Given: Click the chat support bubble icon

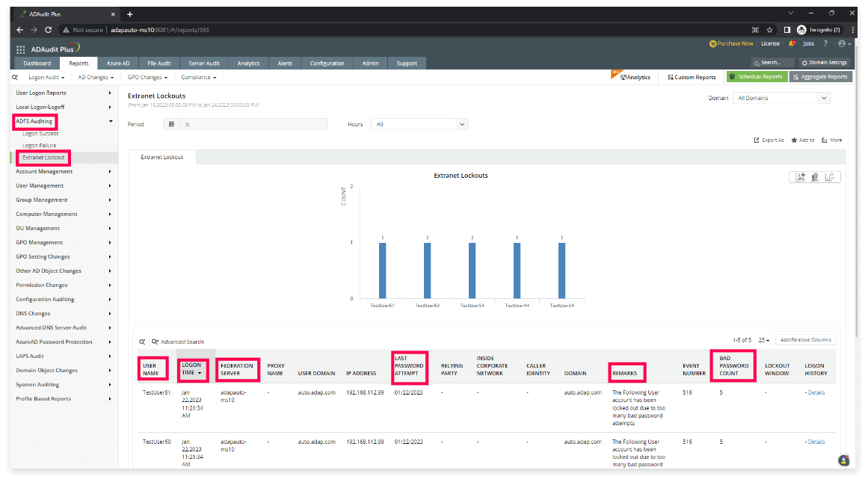Looking at the screenshot, I should [843, 460].
